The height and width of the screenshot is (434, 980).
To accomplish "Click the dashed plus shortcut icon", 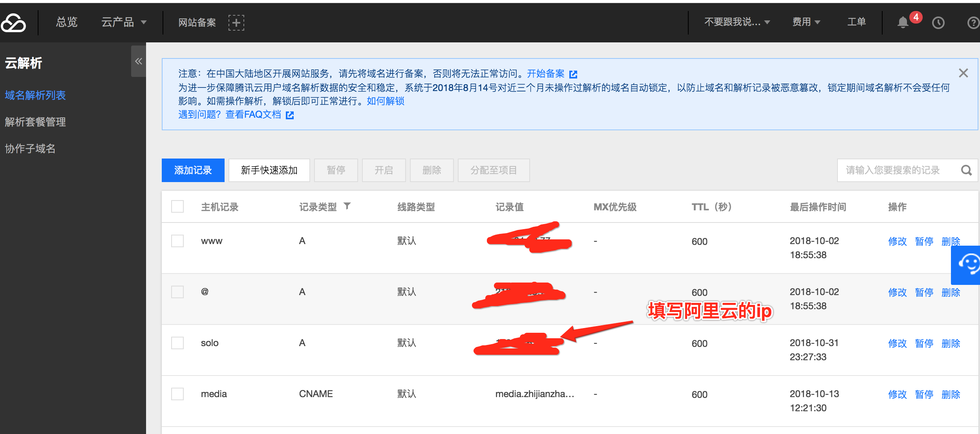I will (236, 23).
